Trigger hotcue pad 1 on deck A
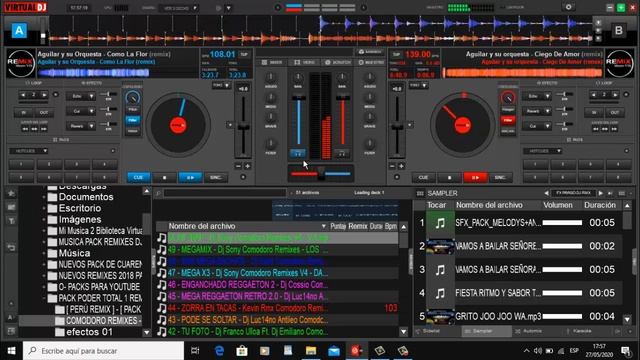 (x=21, y=164)
